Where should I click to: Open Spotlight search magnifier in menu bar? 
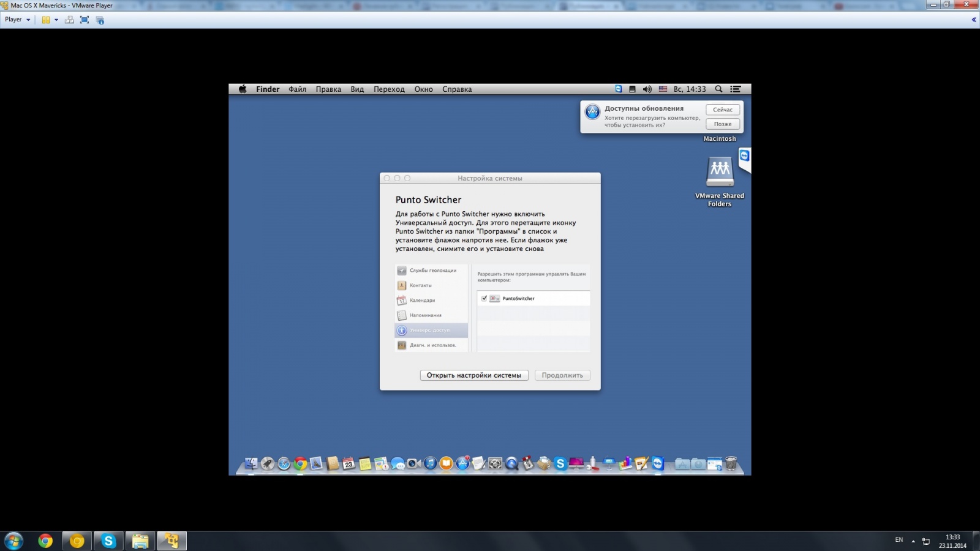[x=718, y=89]
